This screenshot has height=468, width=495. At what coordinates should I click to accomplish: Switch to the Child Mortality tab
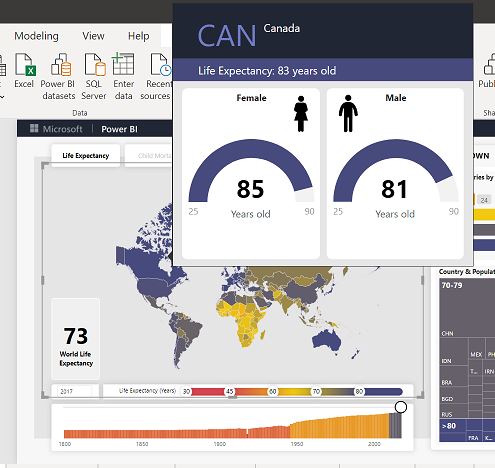[149, 156]
